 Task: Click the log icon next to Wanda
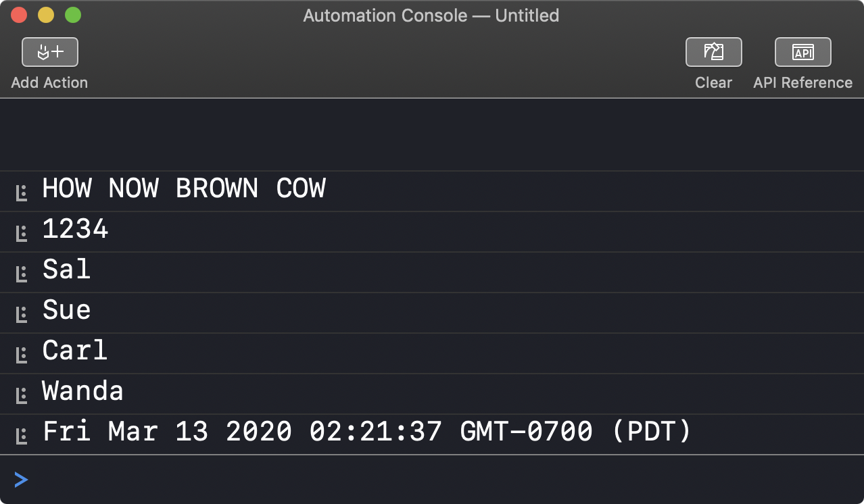22,396
